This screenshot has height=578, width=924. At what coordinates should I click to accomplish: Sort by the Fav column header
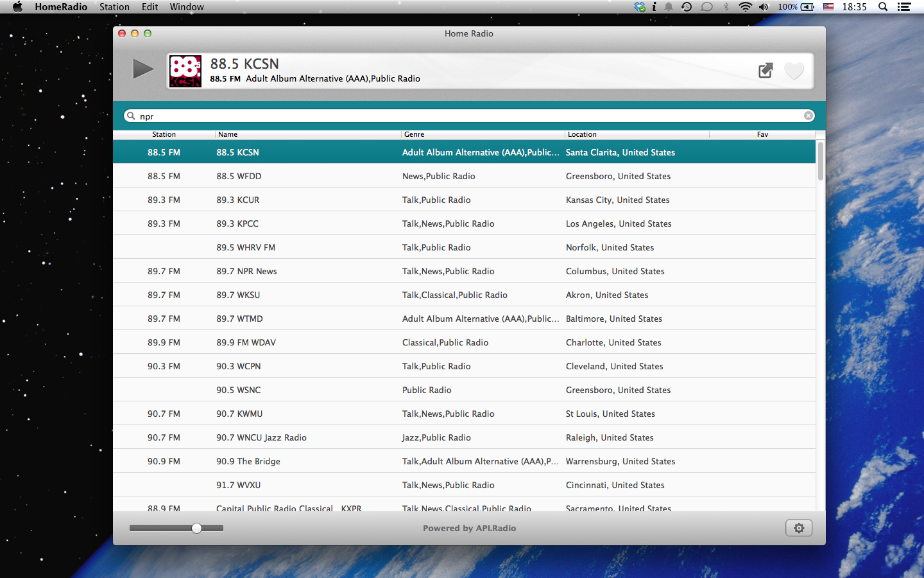[x=762, y=134]
